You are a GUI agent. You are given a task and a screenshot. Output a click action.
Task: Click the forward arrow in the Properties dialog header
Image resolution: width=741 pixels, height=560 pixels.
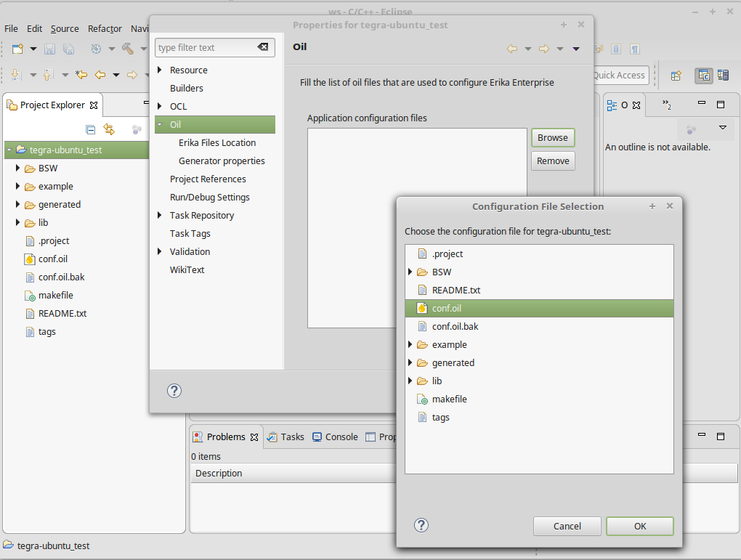[x=544, y=49]
